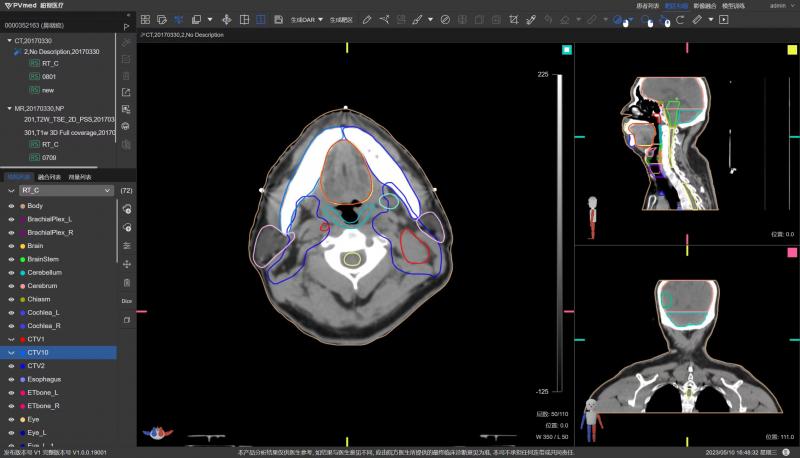Hide the Brain structure with eye icon
The height and width of the screenshot is (458, 800).
coord(11,245)
